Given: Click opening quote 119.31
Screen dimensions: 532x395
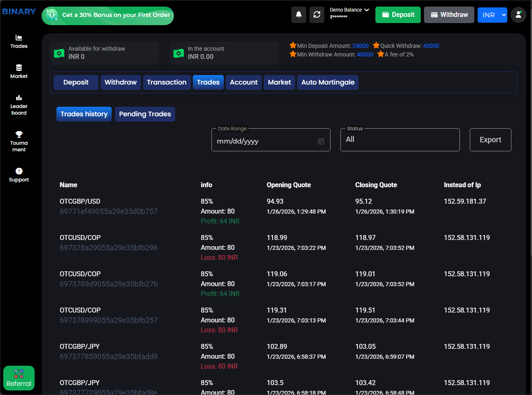Looking at the screenshot, I should coord(277,310).
